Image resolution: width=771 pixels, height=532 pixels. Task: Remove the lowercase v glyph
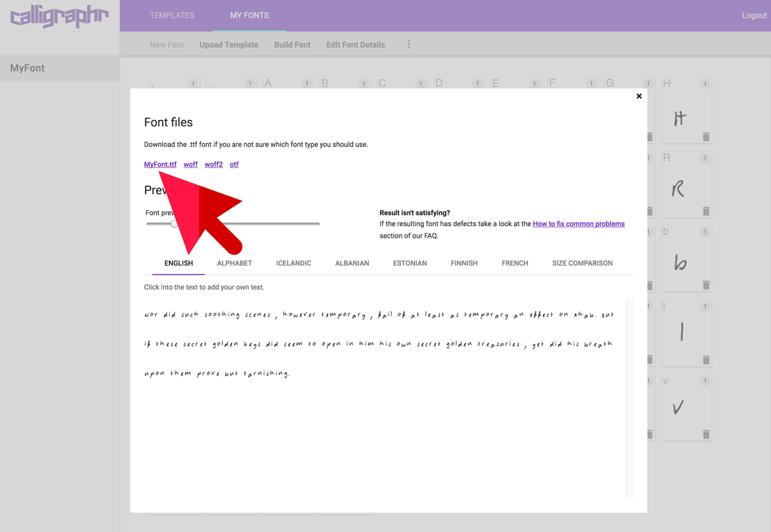tap(706, 434)
